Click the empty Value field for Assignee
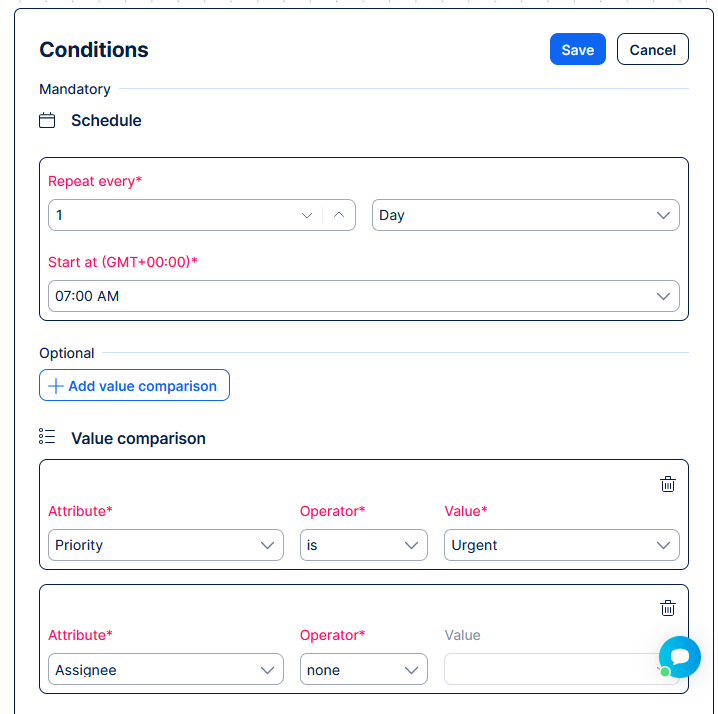Image resolution: width=718 pixels, height=714 pixels. [x=545, y=670]
